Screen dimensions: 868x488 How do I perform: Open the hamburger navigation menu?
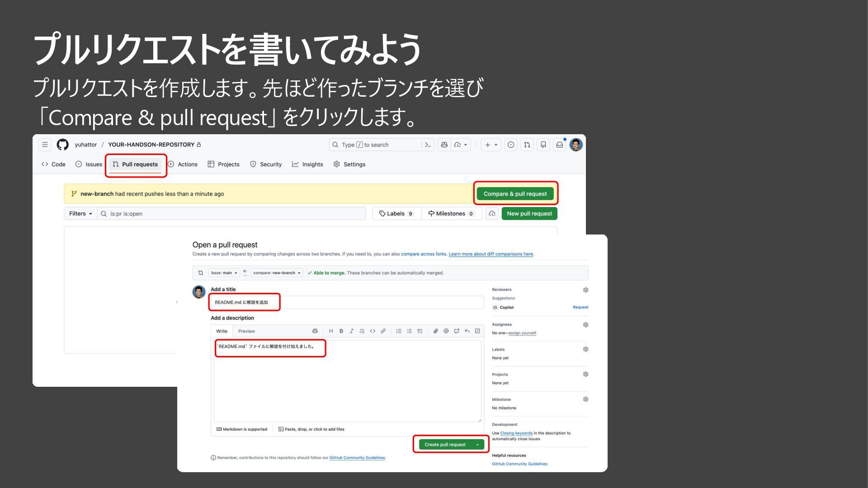point(45,145)
